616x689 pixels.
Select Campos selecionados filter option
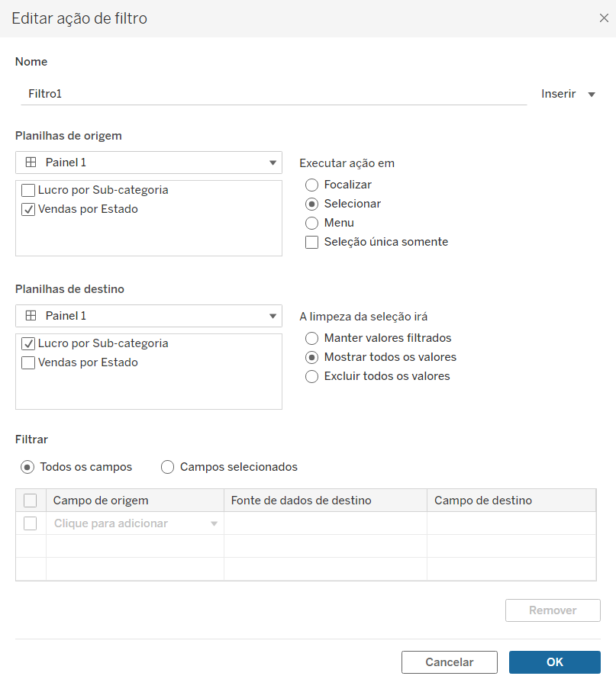[167, 467]
